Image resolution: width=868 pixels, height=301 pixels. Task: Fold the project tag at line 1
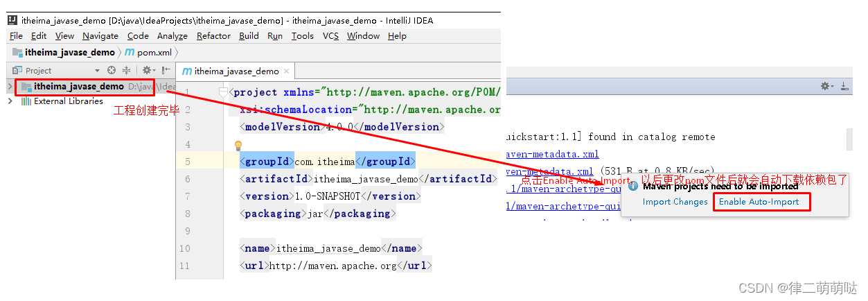tap(223, 92)
